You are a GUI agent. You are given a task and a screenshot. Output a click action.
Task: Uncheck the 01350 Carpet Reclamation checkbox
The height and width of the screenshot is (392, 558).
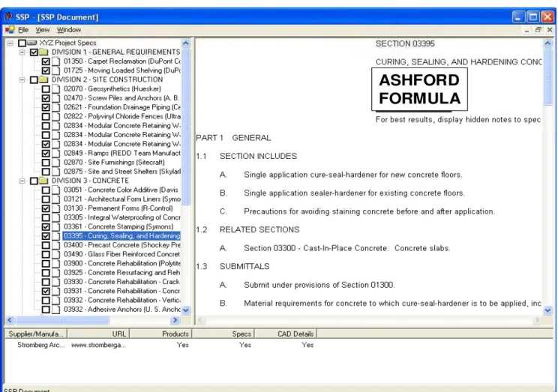pos(46,61)
